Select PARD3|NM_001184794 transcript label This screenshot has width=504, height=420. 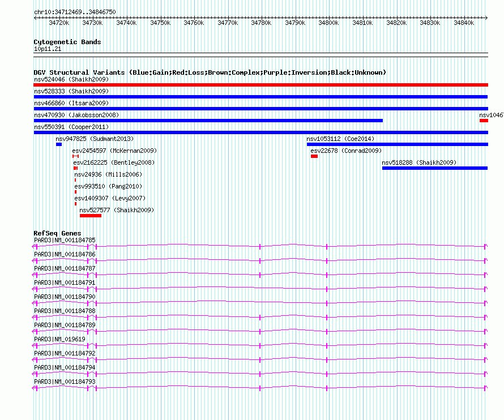coord(65,367)
